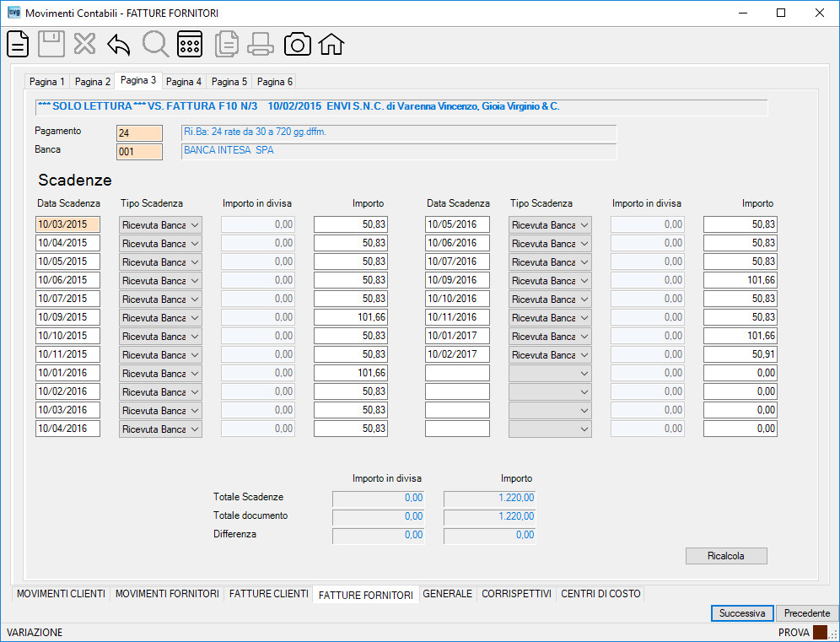Click the Ricalcola button
Screen dimensions: 840x642
point(726,556)
